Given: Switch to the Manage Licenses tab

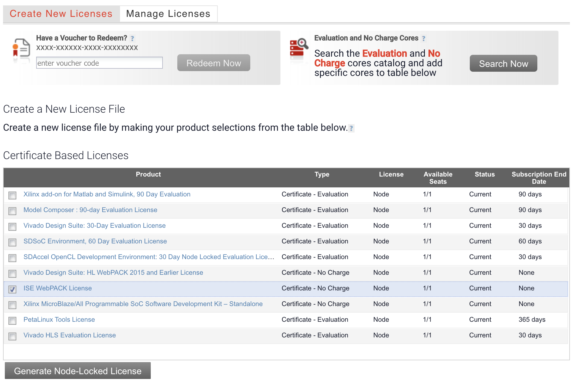Looking at the screenshot, I should click(x=168, y=14).
